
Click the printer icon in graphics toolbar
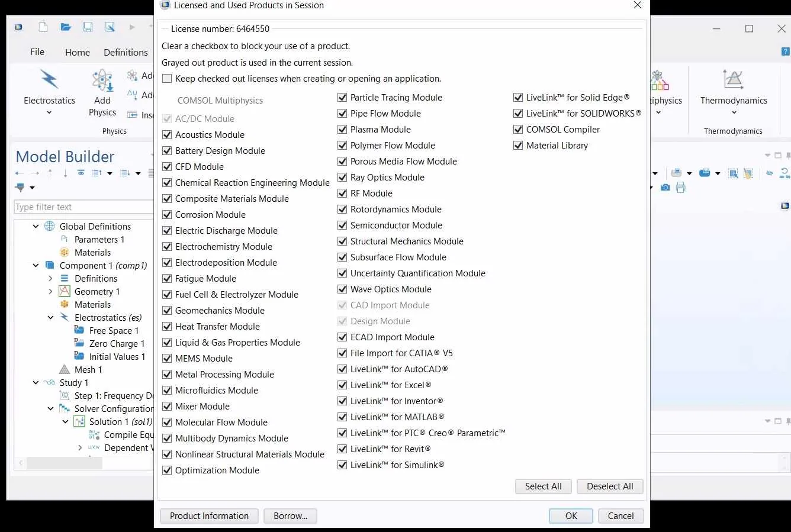(x=681, y=188)
